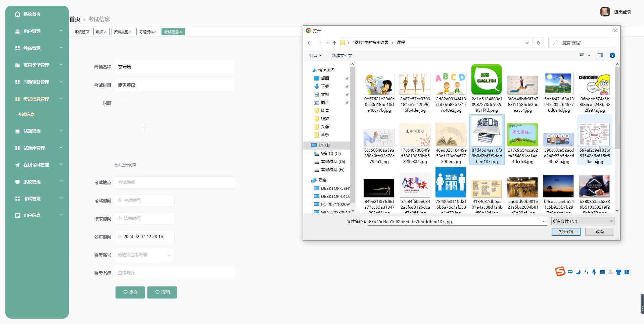Click the 用户管理 sidebar icon
Image resolution: width=644 pixels, height=324 pixels.
click(x=17, y=31)
